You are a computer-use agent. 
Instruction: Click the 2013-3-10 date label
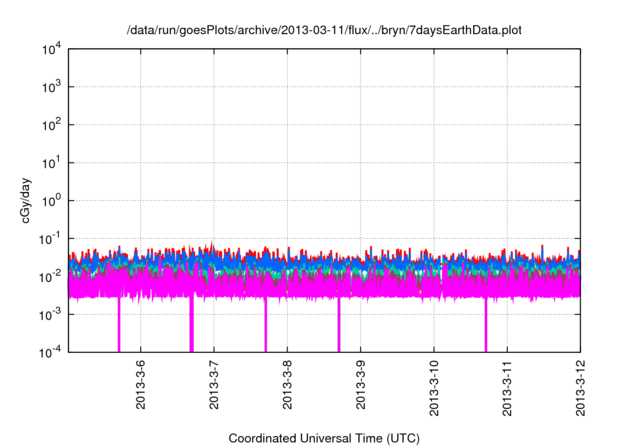(x=434, y=388)
